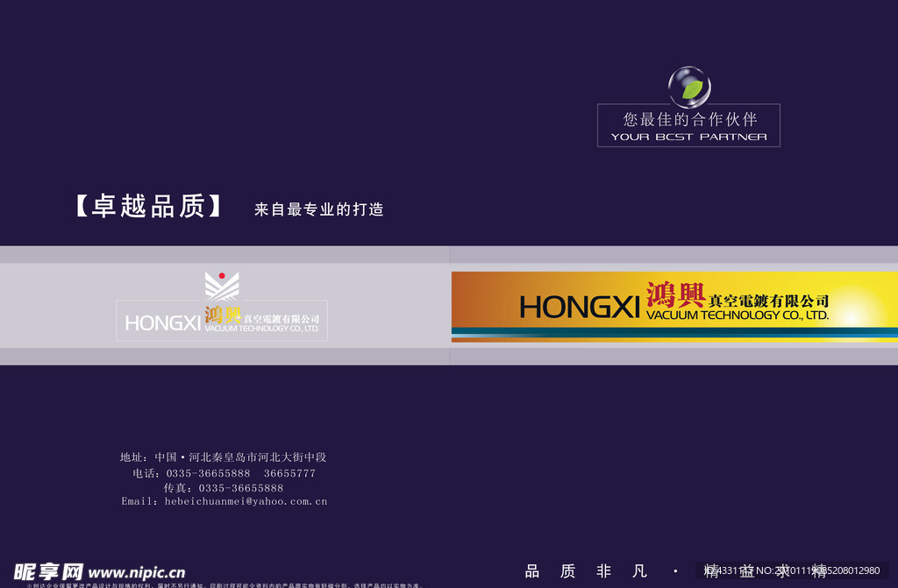Viewport: 898px width, 588px height.
Task: Click the white HONGXI logo on the gray band
Action: point(162,322)
